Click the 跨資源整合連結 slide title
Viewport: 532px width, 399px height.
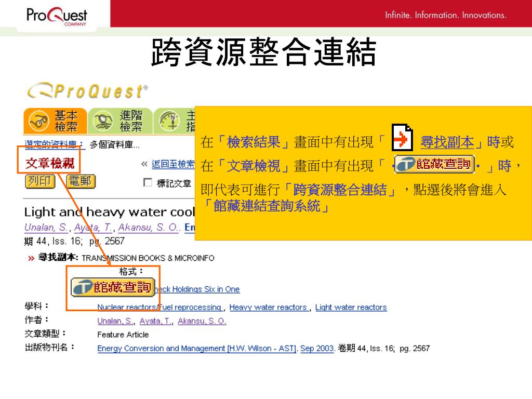pyautogui.click(x=263, y=52)
